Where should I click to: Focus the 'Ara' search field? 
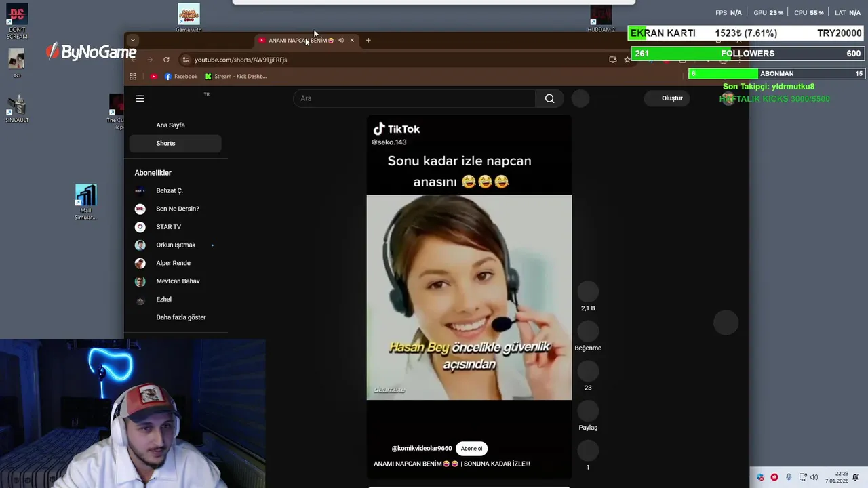(414, 98)
